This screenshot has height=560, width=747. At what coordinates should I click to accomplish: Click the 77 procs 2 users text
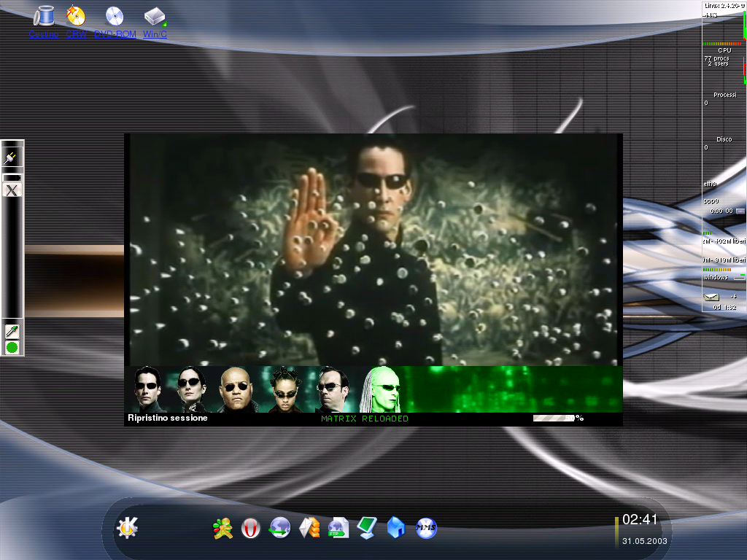click(717, 61)
